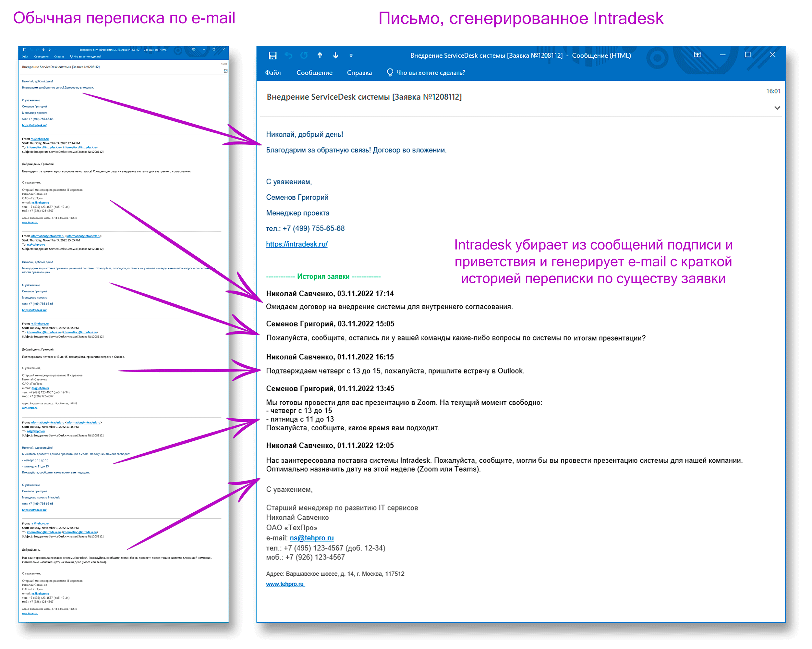The height and width of the screenshot is (649, 812).
Task: Open Файл menu in the right message window
Action: (273, 73)
